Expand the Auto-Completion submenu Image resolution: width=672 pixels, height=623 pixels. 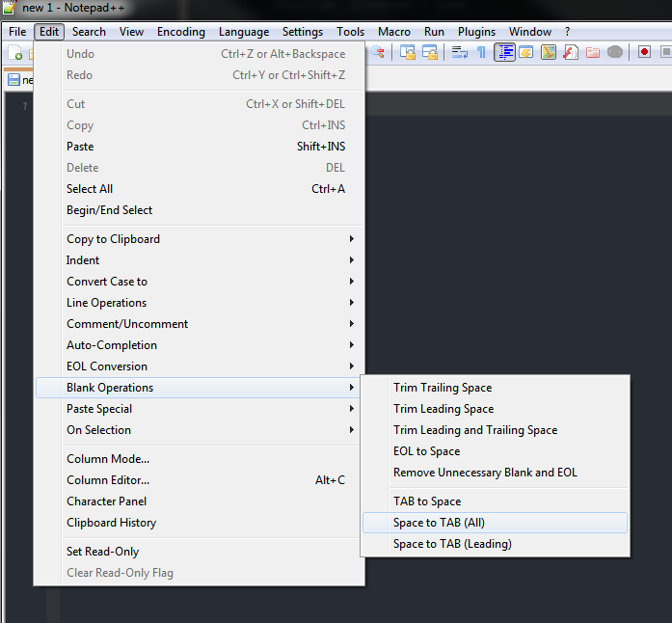tap(200, 345)
